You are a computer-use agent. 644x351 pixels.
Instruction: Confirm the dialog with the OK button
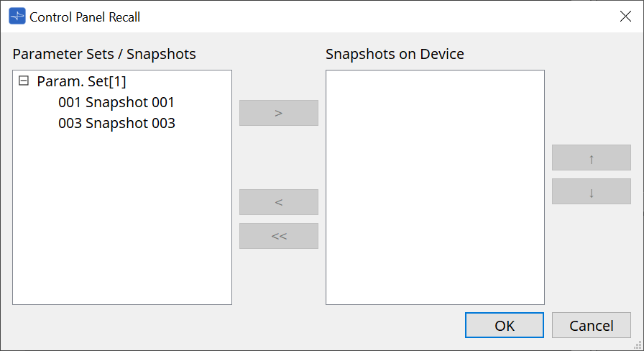pyautogui.click(x=504, y=325)
